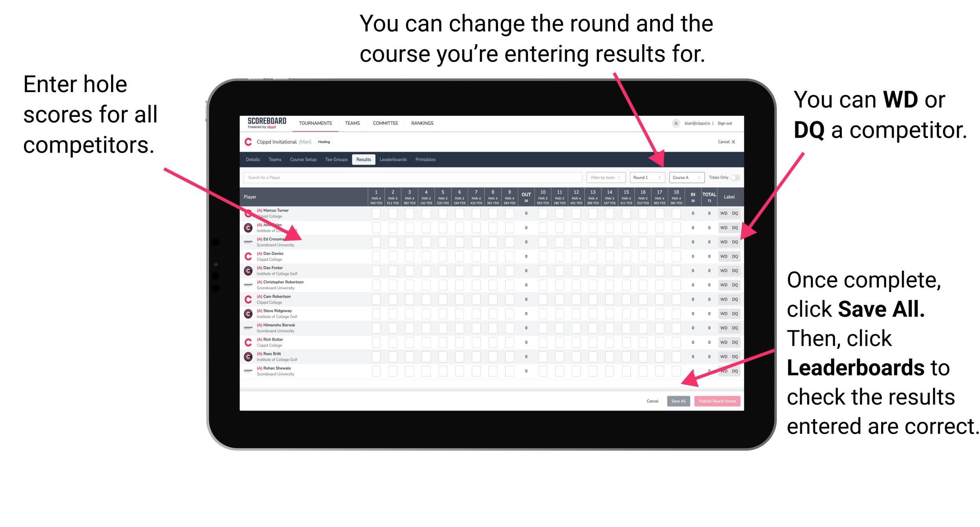Click Save All to save results

[678, 400]
